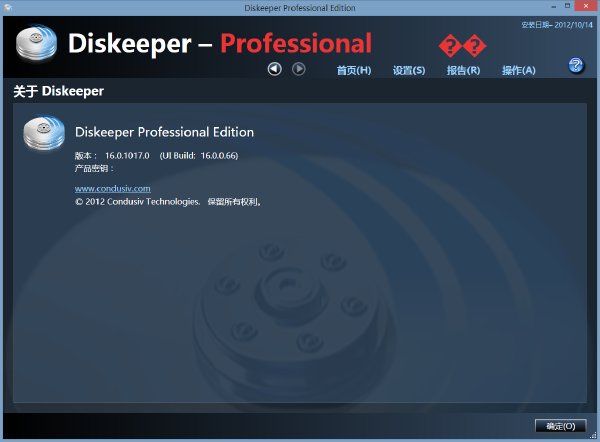Maximize the Diskeeper window
This screenshot has height=442, width=600.
pyautogui.click(x=567, y=6)
